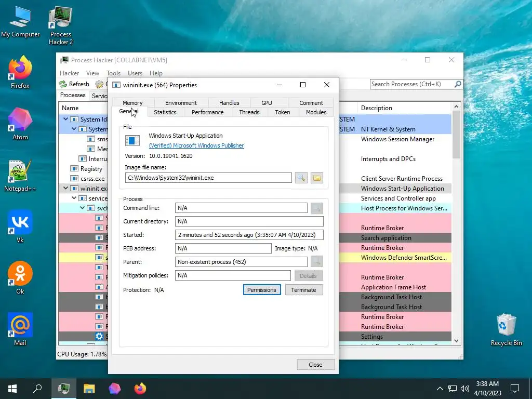The image size is (532, 399).
Task: Click the Search Processes input box
Action: pyautogui.click(x=413, y=84)
